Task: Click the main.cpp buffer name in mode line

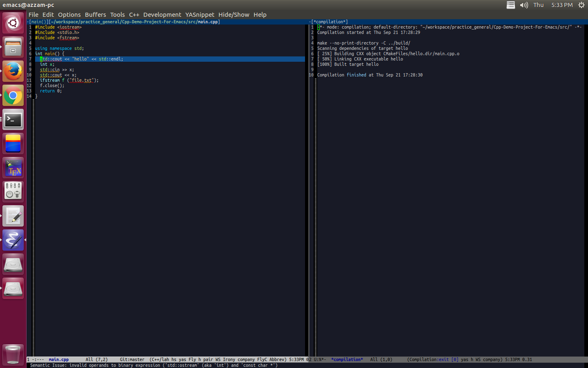Action: pyautogui.click(x=59, y=360)
